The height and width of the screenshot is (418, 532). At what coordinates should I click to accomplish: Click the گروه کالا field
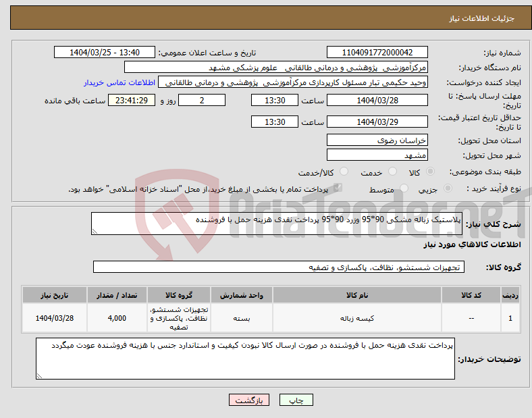[x=279, y=267]
